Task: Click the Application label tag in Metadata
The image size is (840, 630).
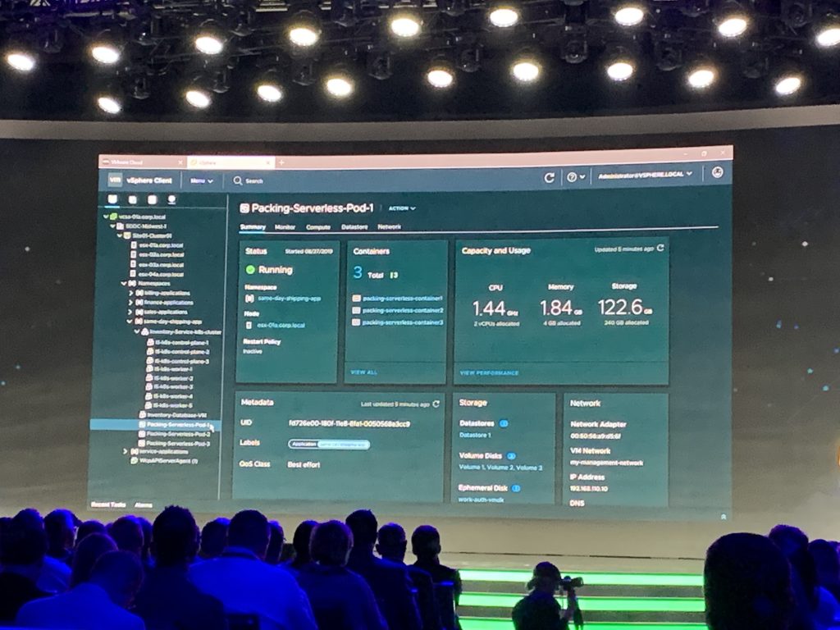Action: click(329, 444)
